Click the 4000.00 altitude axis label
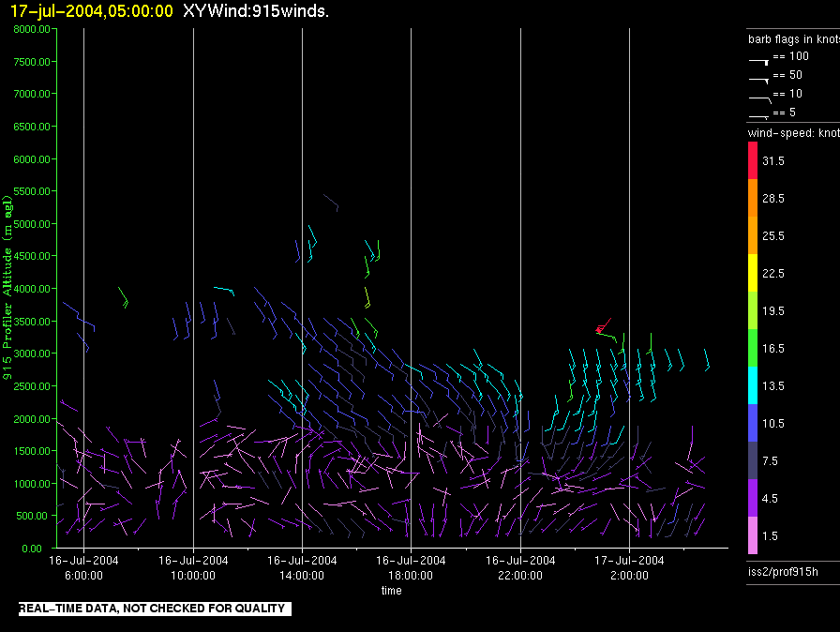Screen dimensions: 840x632 coord(32,289)
